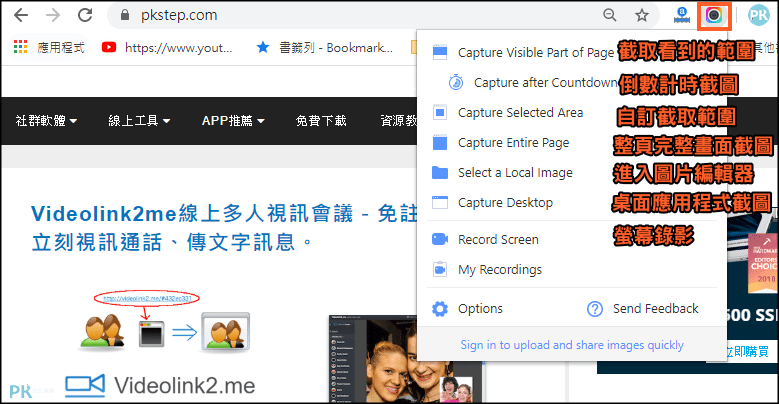The image size is (779, 404).
Task: Open Options in the extension popup
Action: tap(480, 309)
